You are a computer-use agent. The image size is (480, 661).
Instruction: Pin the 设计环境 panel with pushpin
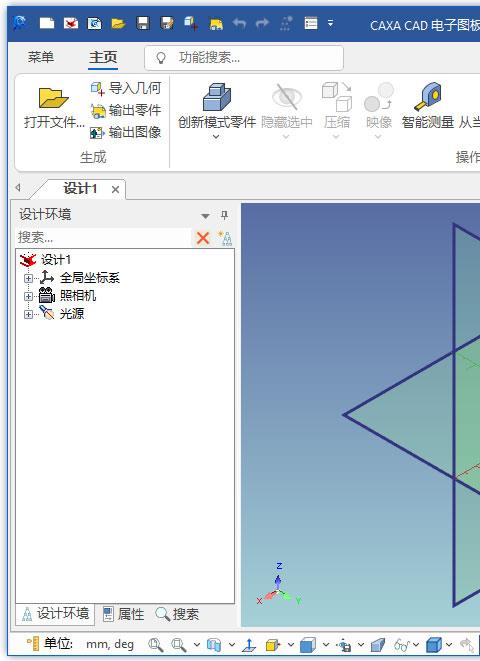tap(224, 215)
